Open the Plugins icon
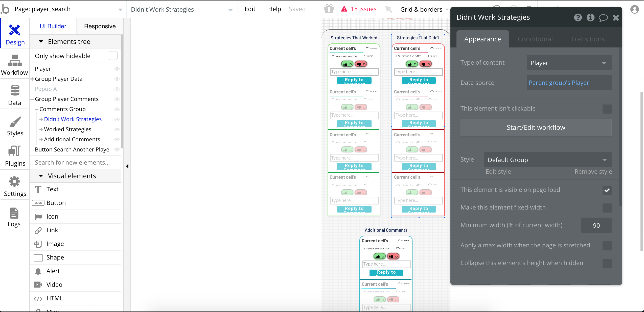Screen dimensions: 644x312 click(15, 151)
